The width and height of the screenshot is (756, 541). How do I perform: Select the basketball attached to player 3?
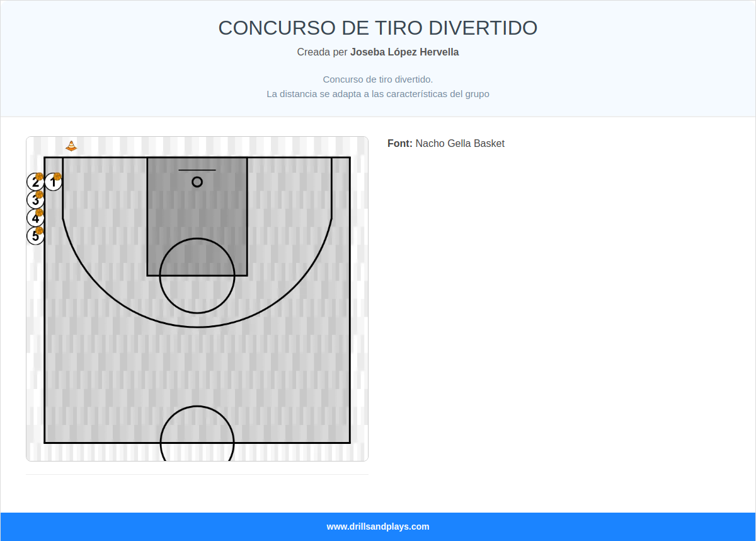tap(40, 194)
